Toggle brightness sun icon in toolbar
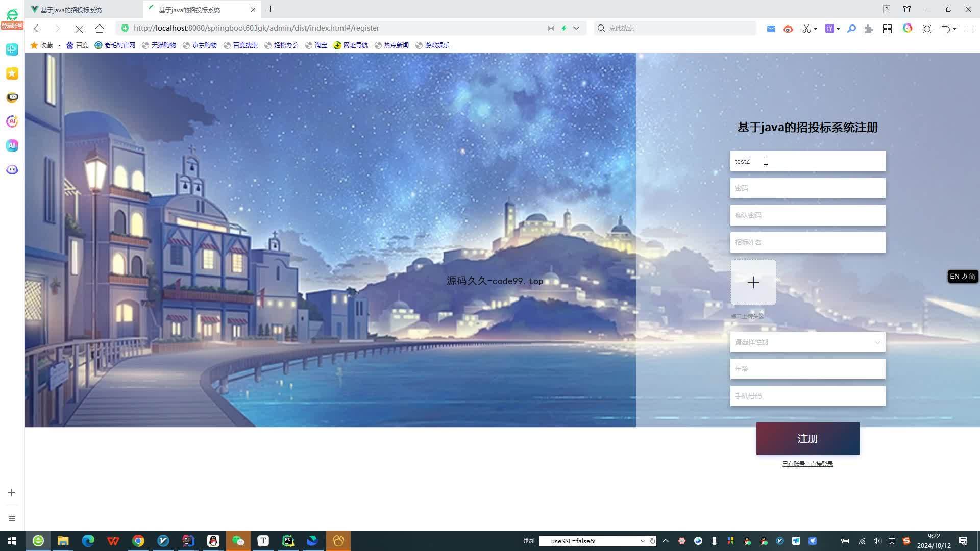The width and height of the screenshot is (980, 551). 927,29
